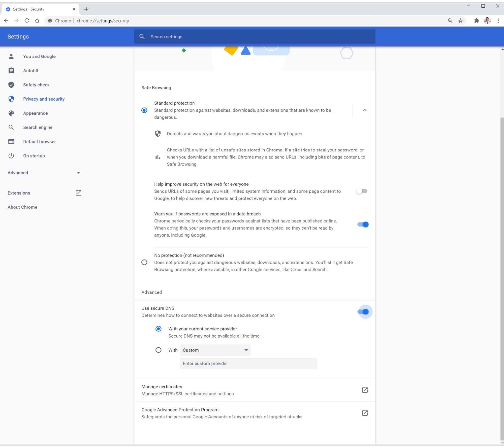Image resolution: width=504 pixels, height=448 pixels.
Task: Open the Safety check sidebar item
Action: (36, 85)
